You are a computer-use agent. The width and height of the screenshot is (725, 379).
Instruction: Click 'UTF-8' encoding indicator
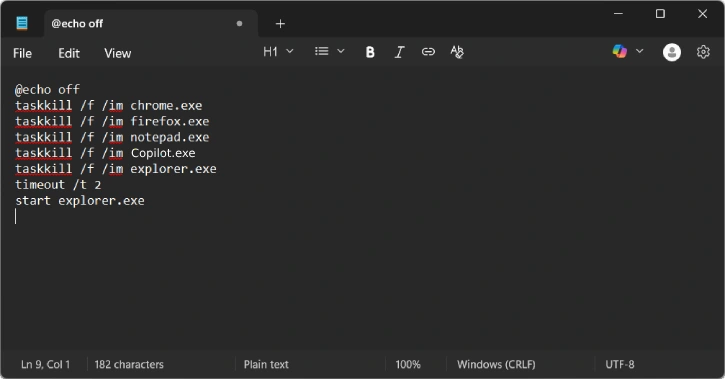[620, 364]
